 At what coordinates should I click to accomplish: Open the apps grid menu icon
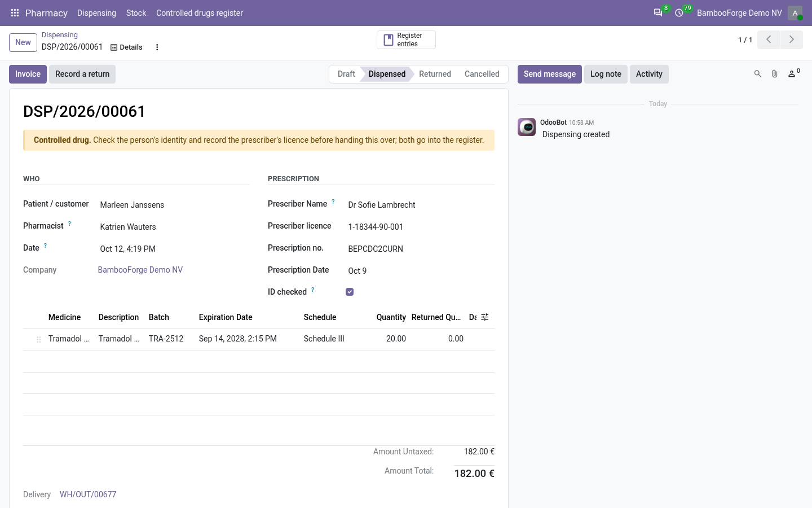[x=15, y=12]
